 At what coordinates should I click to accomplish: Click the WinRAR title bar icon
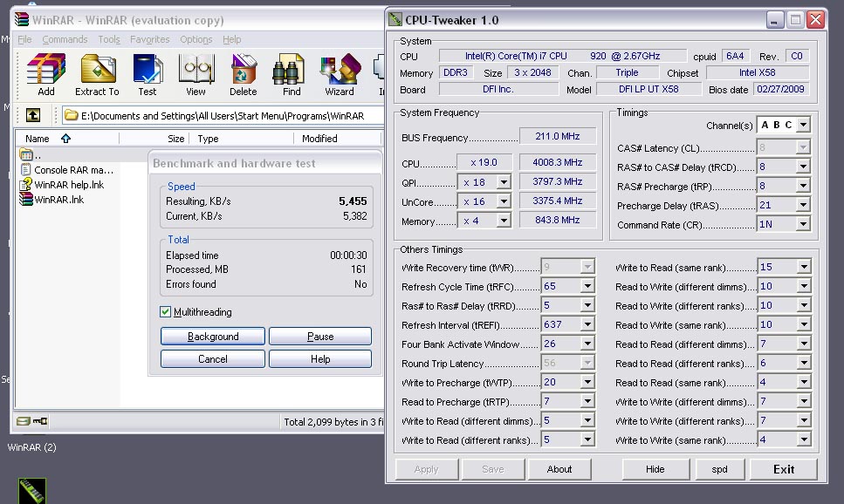click(22, 19)
